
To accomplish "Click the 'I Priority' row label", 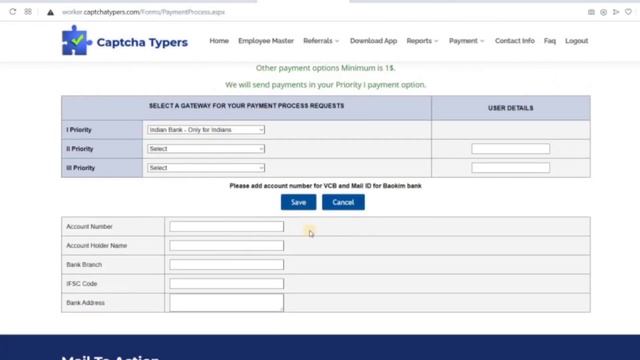I will point(79,130).
